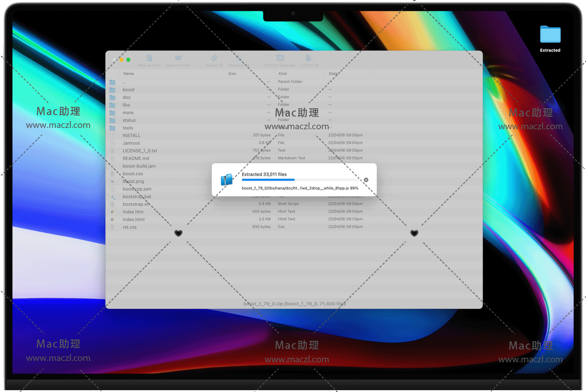Click the Open Archive toolbar icon
Screen dimensions: 586x392
pyautogui.click(x=178, y=58)
